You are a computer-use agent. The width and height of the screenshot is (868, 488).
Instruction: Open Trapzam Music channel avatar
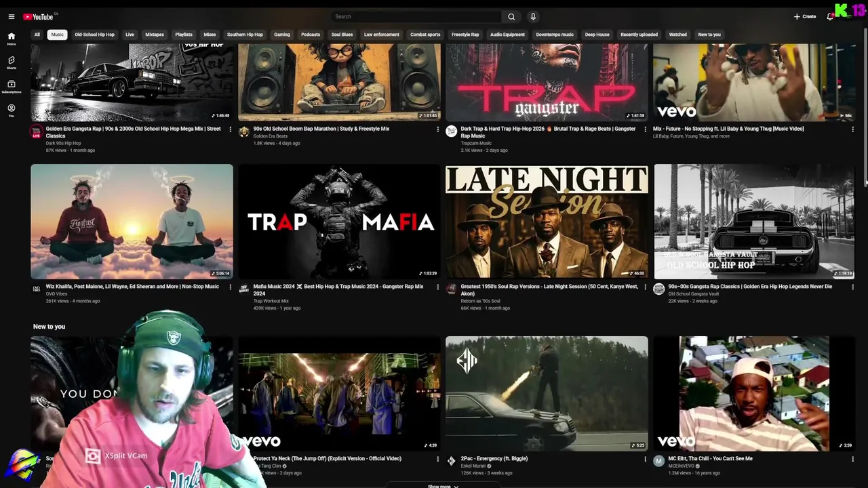452,131
